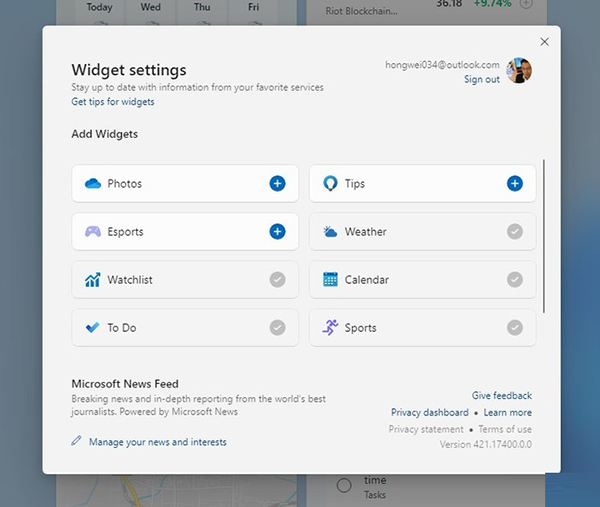600x507 pixels.
Task: Open the Privacy dashboard link
Action: tap(429, 413)
